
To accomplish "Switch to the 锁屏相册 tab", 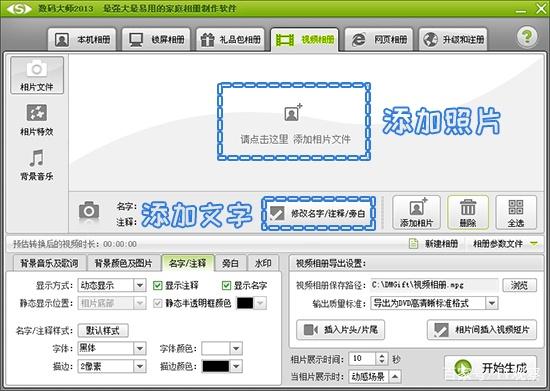I will click(x=156, y=40).
